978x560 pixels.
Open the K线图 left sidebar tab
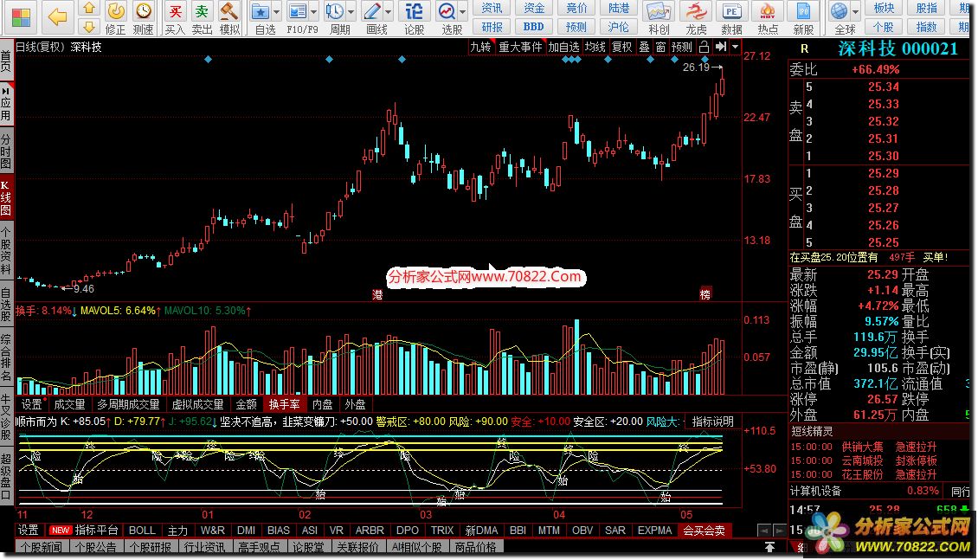(6, 197)
